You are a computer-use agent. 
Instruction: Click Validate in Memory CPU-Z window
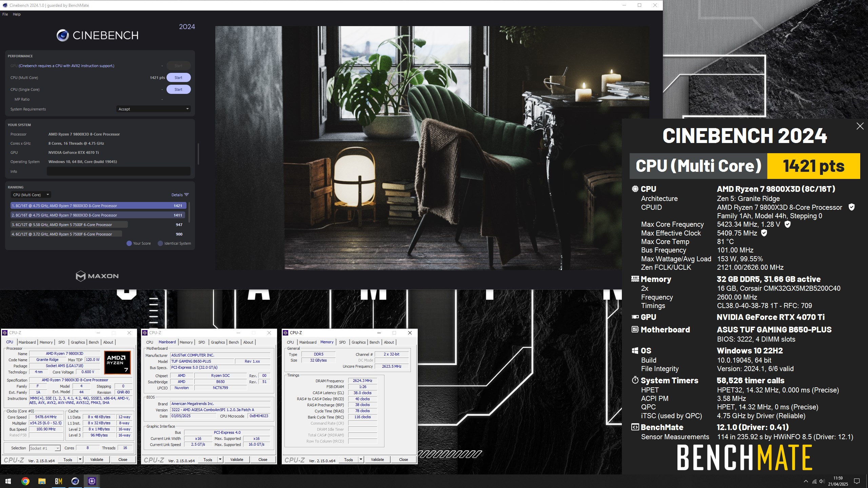[377, 460]
